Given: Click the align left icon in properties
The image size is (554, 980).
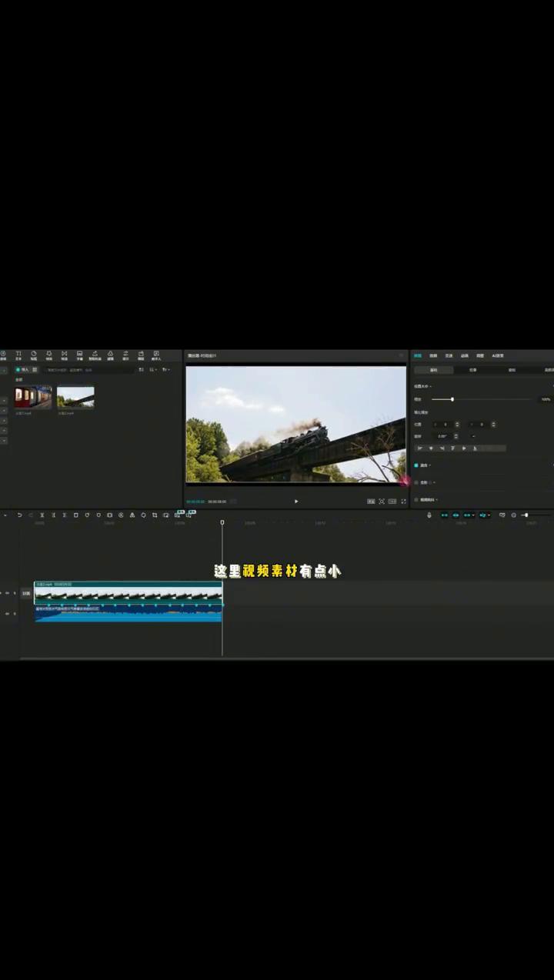Looking at the screenshot, I should point(419,448).
